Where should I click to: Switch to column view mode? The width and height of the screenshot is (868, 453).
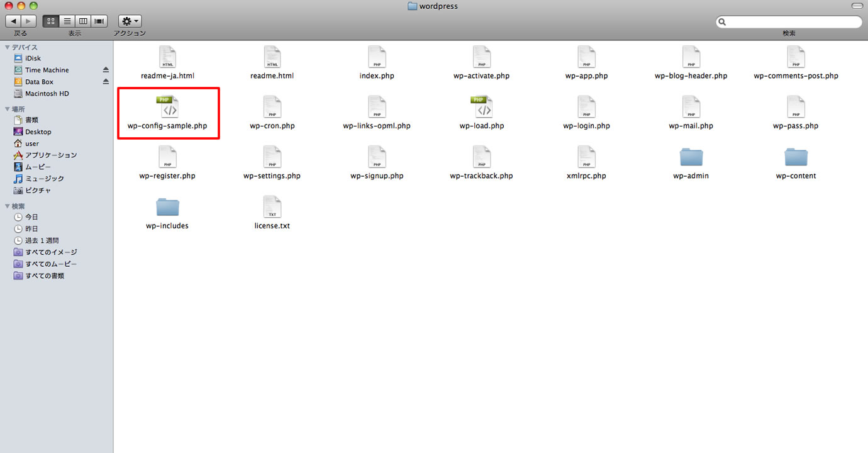[83, 21]
